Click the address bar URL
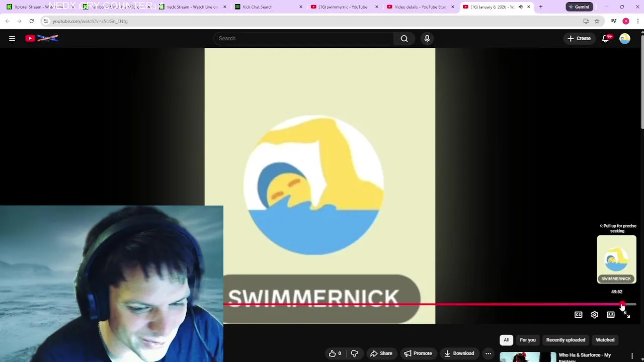The height and width of the screenshot is (362, 644). pos(90,21)
